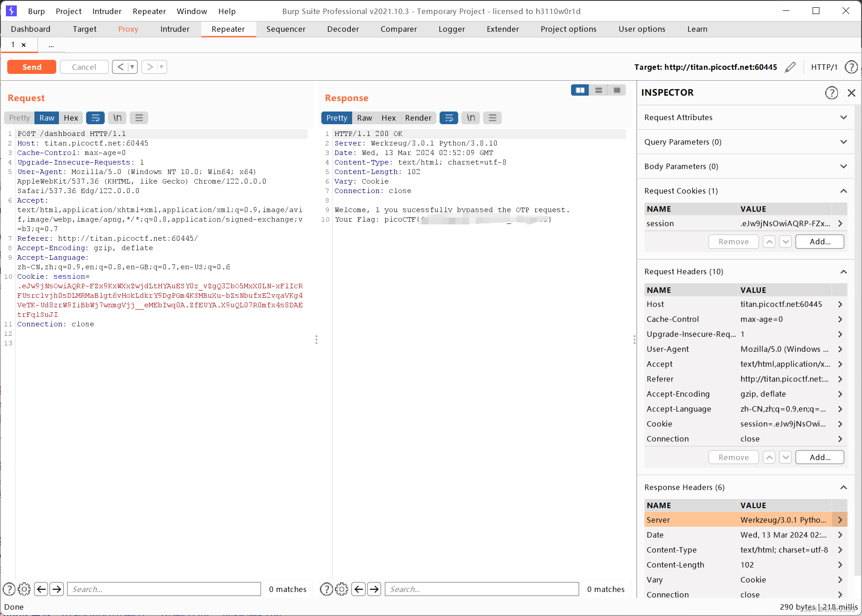Open the Repeater settings gear at bottom left
The height and width of the screenshot is (616, 862).
click(x=24, y=589)
